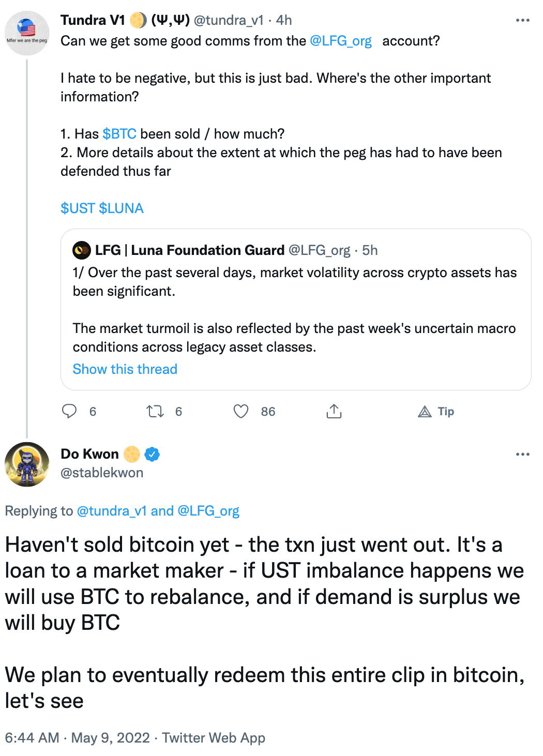Viewport: 543px width, 756px height.
Task: Click the reply icon on Tundra's tweet
Action: [69, 412]
